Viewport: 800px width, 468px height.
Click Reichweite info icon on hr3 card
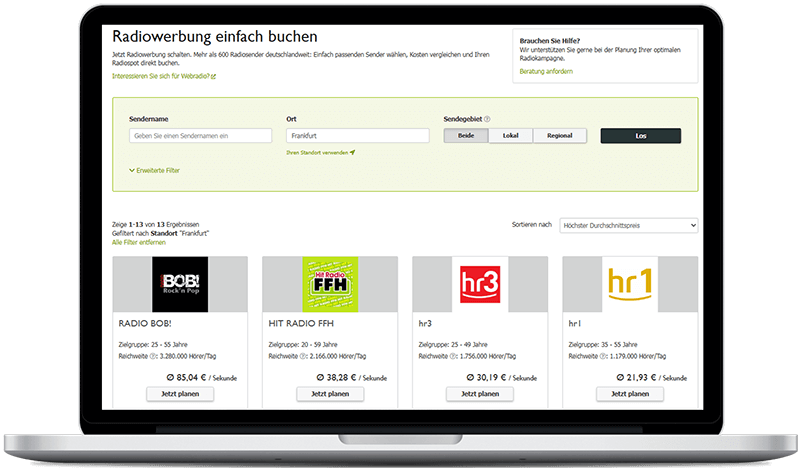453,355
